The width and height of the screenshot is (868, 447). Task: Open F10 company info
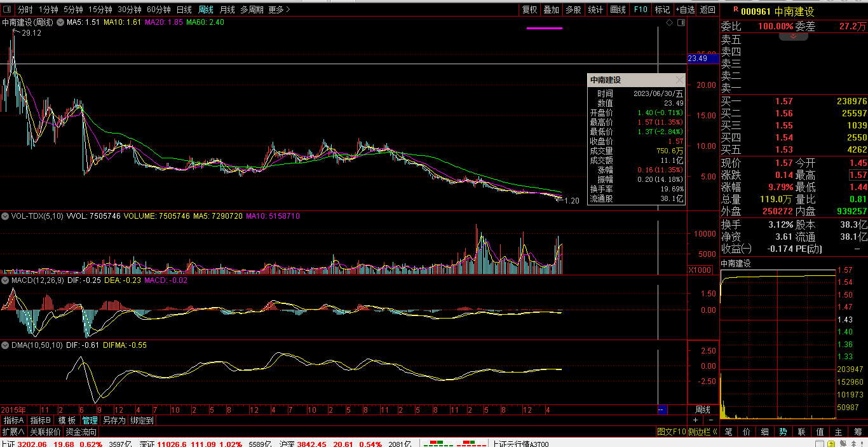640,10
